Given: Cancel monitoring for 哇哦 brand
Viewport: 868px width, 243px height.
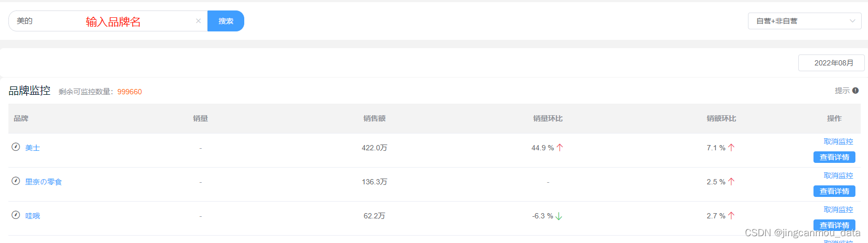Looking at the screenshot, I should coord(838,209).
